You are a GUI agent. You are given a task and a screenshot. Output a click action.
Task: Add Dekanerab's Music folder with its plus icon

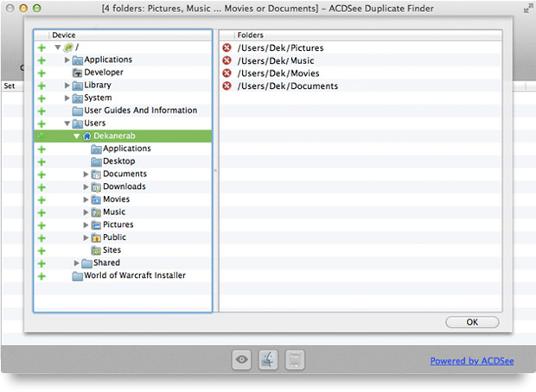pyautogui.click(x=41, y=212)
